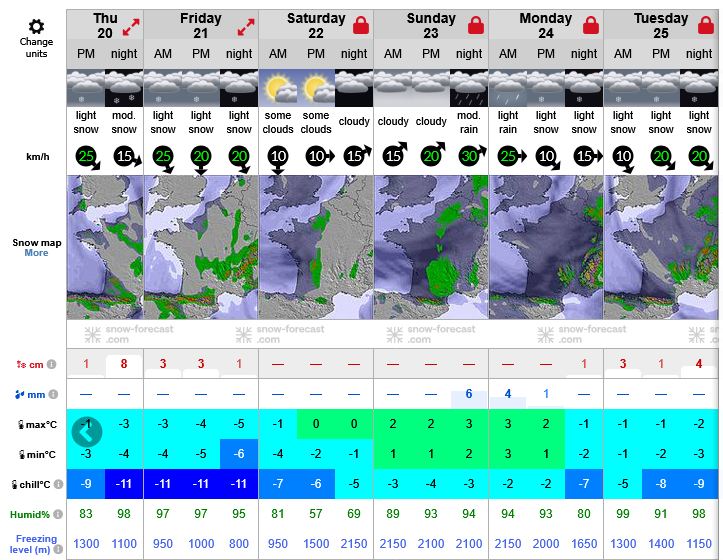
Task: Open info icon next to chill°C
Action: (x=58, y=484)
